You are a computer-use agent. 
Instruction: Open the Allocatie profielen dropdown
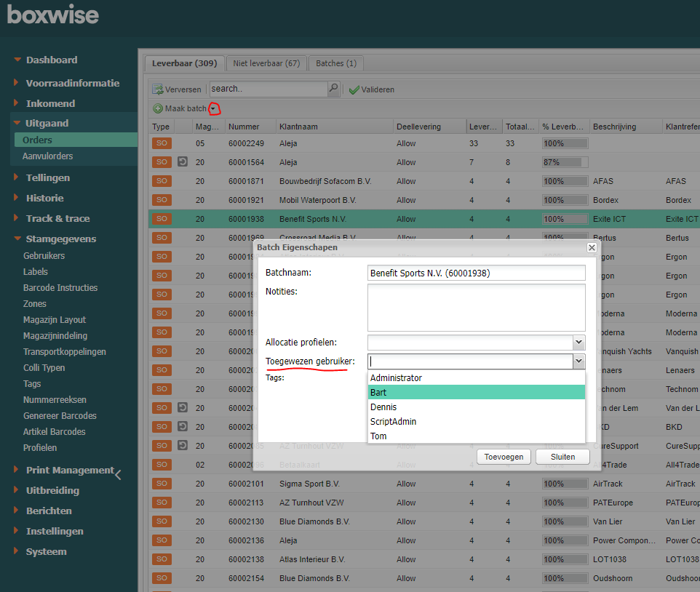[578, 342]
